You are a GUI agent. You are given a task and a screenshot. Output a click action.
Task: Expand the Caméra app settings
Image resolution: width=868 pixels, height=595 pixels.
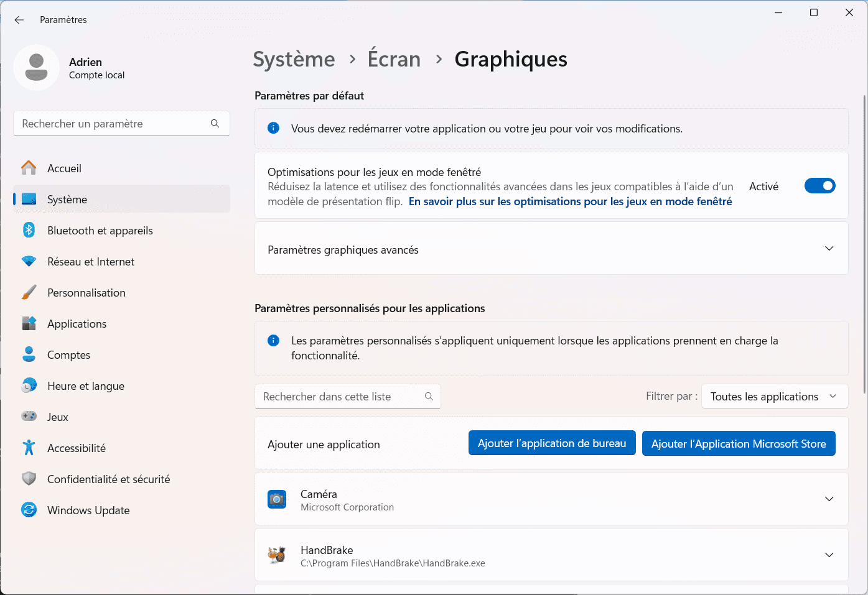click(x=829, y=499)
